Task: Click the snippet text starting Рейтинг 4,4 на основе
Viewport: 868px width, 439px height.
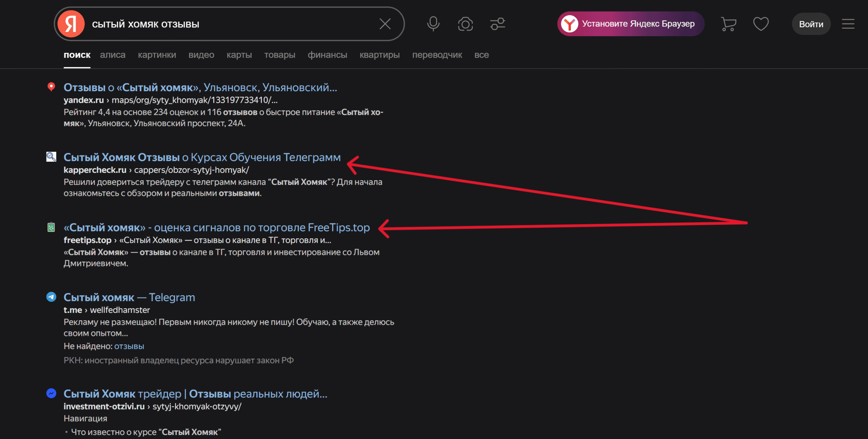Action: pyautogui.click(x=223, y=118)
